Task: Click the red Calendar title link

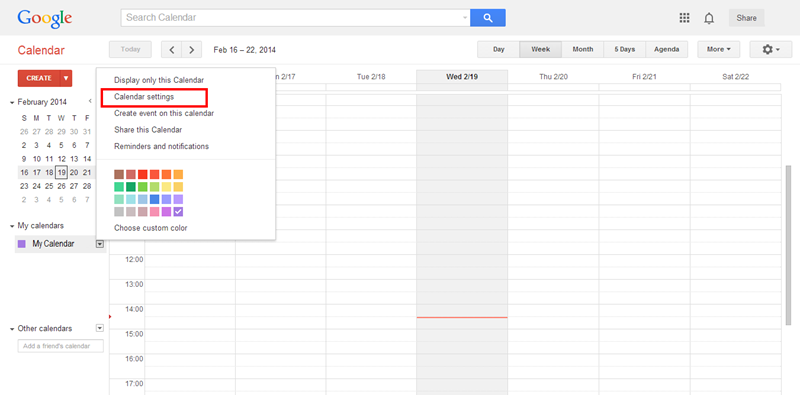Action: point(41,50)
